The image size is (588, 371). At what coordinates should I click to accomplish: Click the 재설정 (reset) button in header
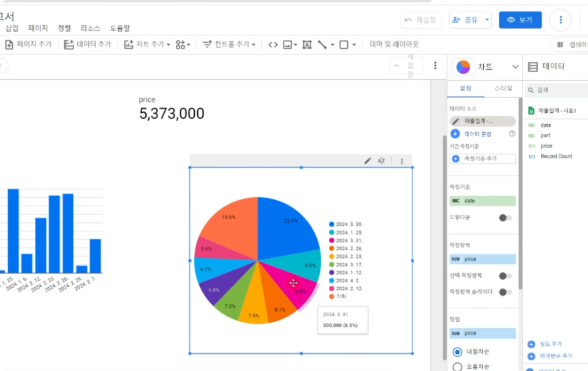(421, 20)
